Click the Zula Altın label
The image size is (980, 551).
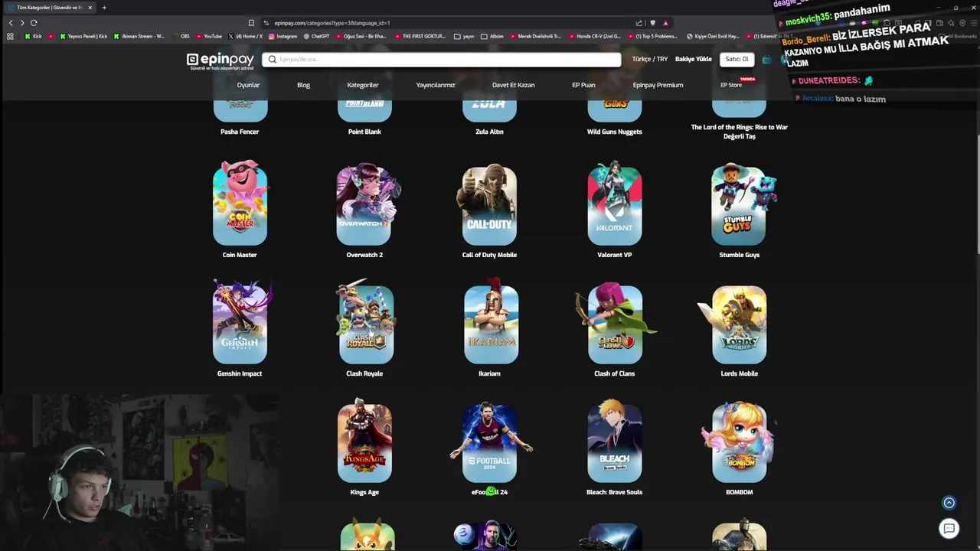click(x=489, y=132)
